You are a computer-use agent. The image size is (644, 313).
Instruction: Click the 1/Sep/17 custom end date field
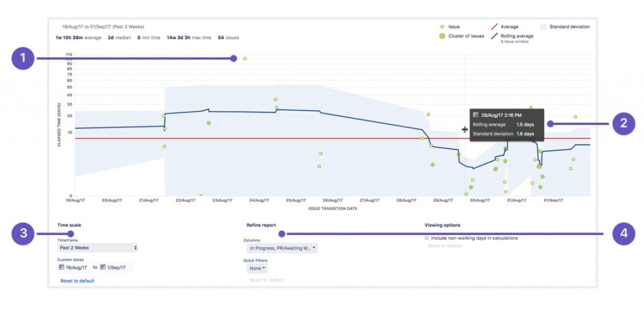pyautogui.click(x=118, y=267)
